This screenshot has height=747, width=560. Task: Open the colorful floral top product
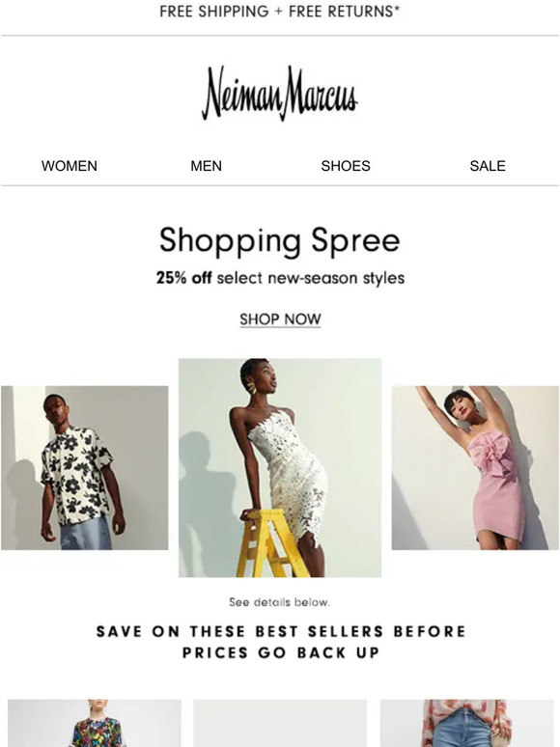pos(95,723)
